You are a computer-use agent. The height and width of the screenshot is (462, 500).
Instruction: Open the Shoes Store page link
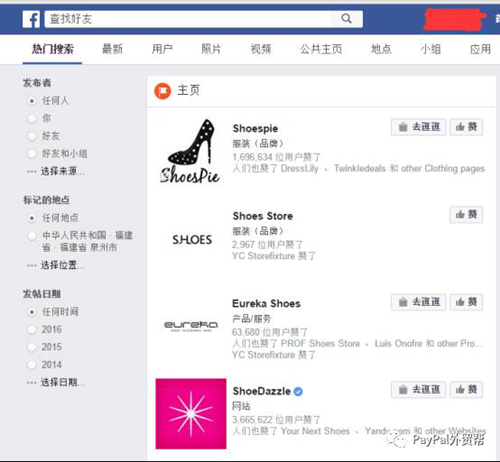263,216
